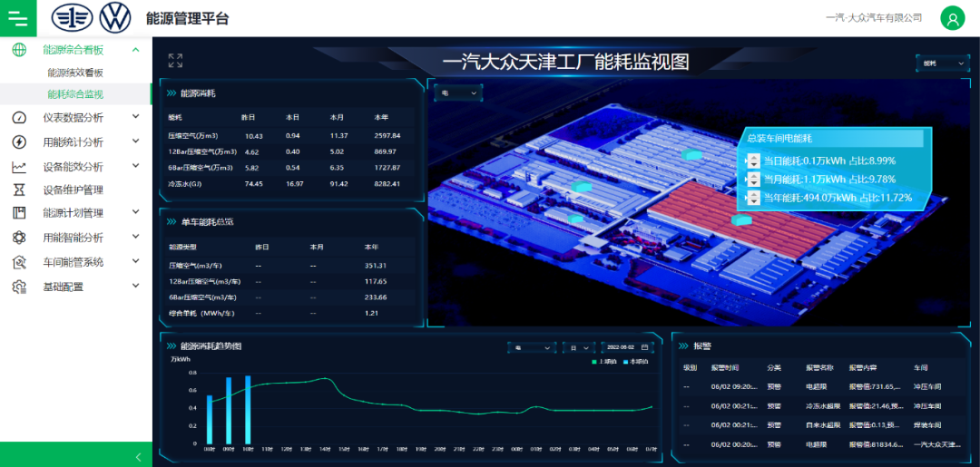Click globe icon beside 能源综合看板
This screenshot has width=980, height=467.
tap(19, 50)
